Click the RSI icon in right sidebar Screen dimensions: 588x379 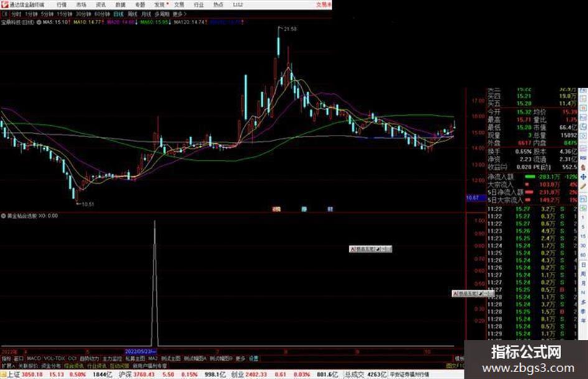coord(583,158)
